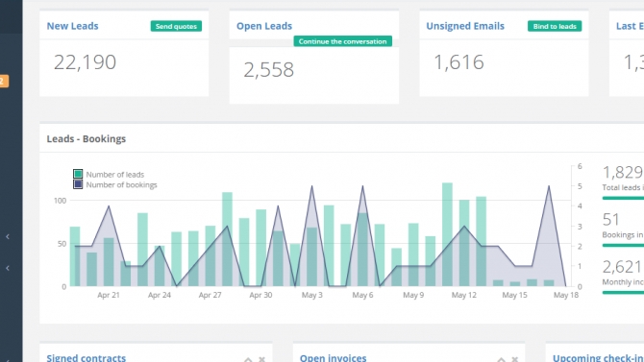Click the 2,558 open leads count
Screen dimensions: 644x362
pos(268,70)
